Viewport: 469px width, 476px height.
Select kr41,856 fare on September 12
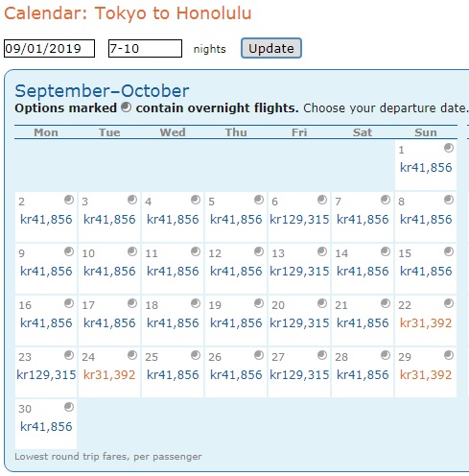click(236, 272)
